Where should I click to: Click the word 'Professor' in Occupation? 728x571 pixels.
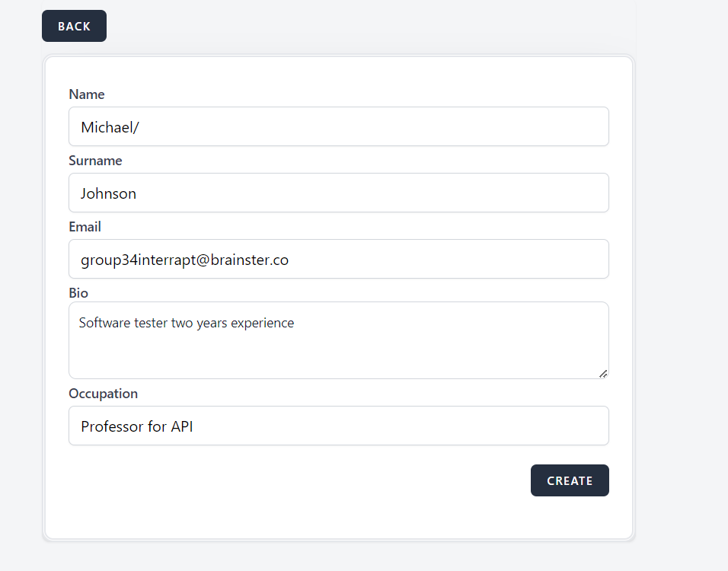[x=113, y=426]
